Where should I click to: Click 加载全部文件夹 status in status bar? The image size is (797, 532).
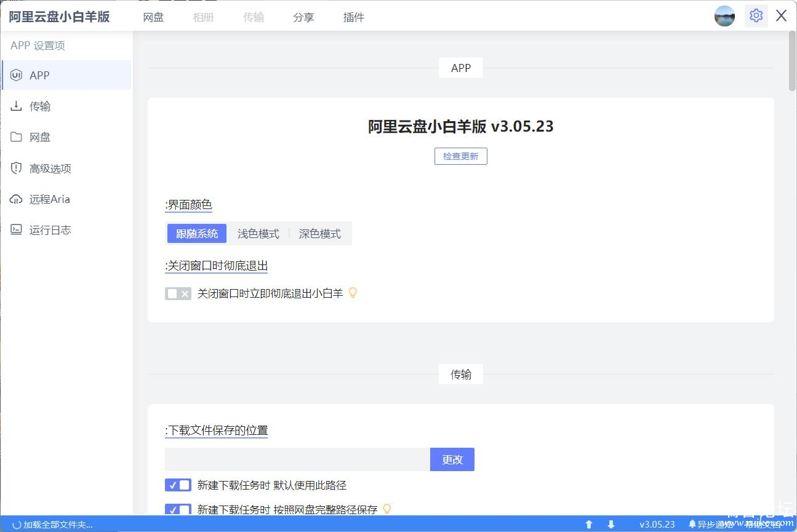coord(53,525)
